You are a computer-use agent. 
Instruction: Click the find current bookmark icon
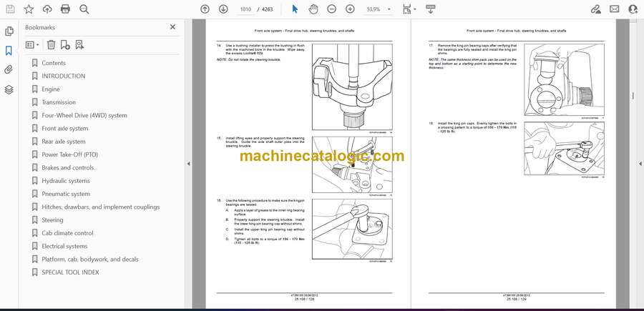(x=79, y=45)
